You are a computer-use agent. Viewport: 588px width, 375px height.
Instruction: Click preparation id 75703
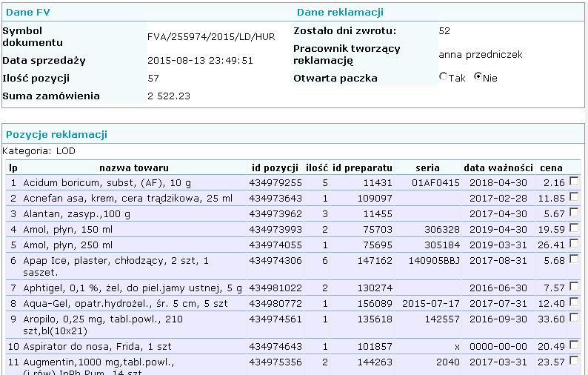(x=378, y=229)
